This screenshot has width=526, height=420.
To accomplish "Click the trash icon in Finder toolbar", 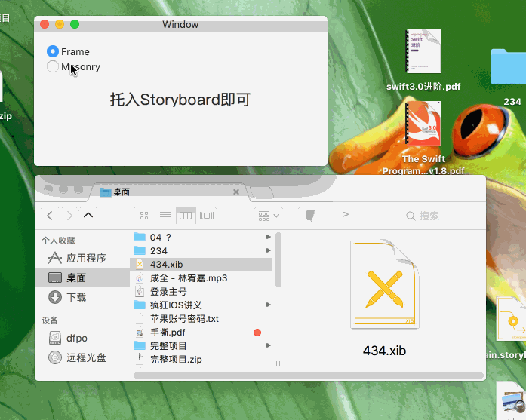I will (311, 216).
